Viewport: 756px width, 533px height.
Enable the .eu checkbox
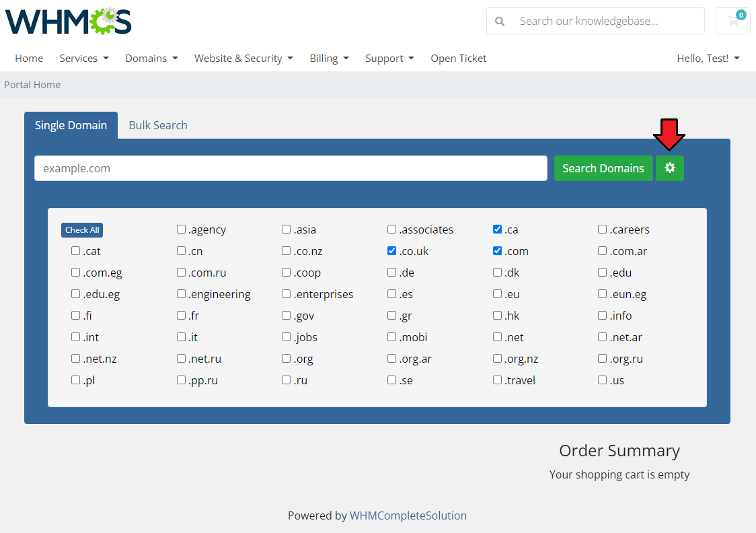pyautogui.click(x=497, y=293)
